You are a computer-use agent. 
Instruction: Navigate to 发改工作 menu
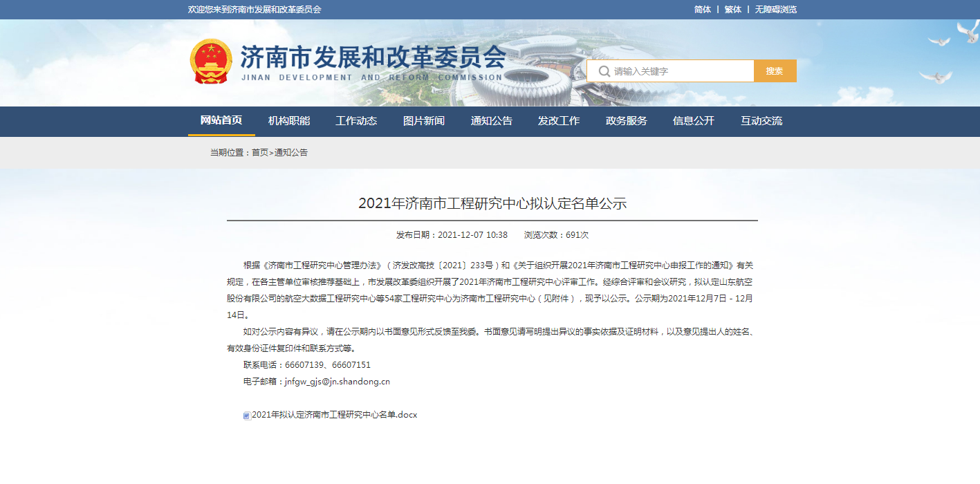point(559,121)
